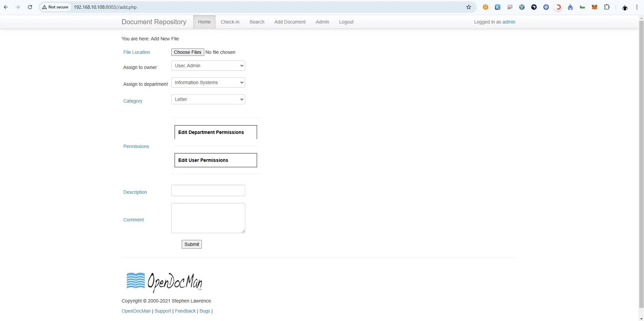Reload the current page

click(30, 7)
